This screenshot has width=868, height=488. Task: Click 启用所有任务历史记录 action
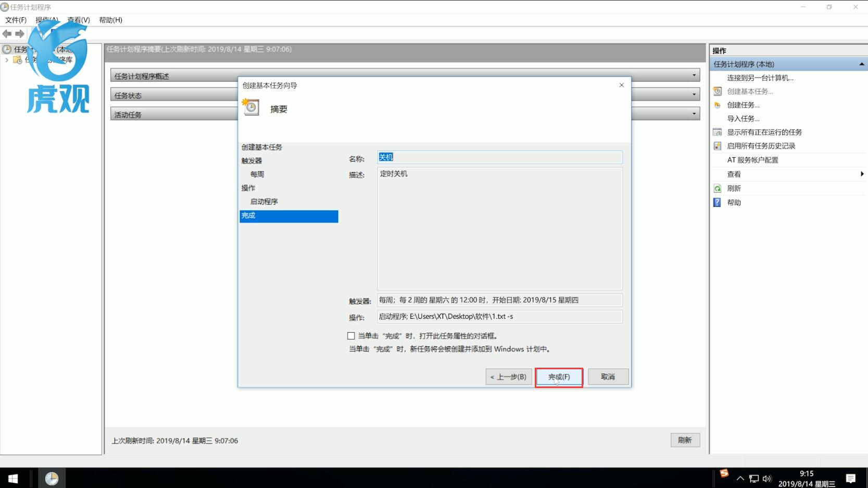761,146
